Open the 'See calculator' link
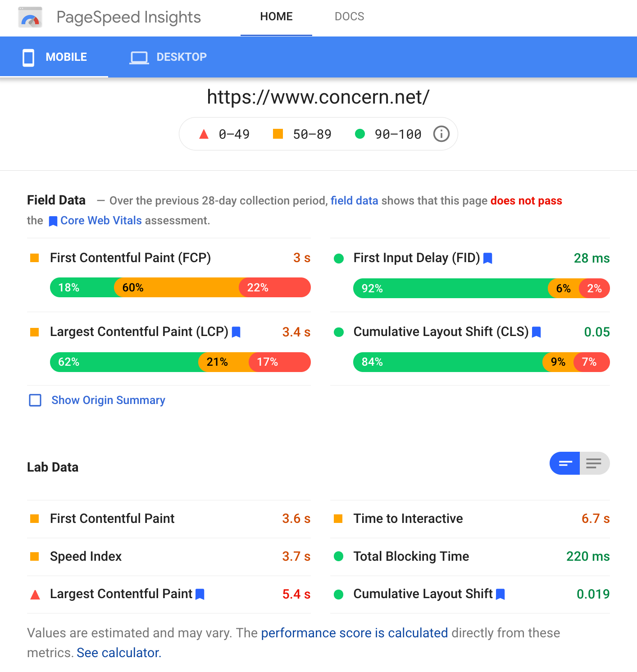This screenshot has height=672, width=637. coord(118,653)
